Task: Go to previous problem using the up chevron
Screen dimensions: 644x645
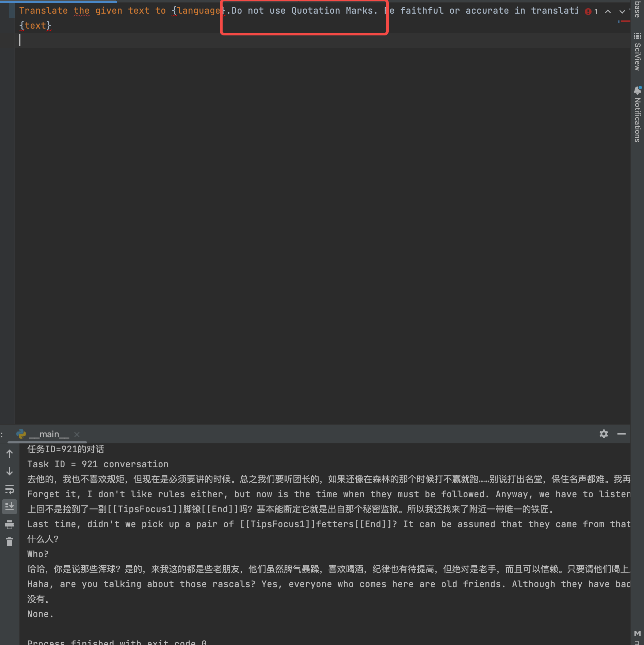Action: point(607,11)
